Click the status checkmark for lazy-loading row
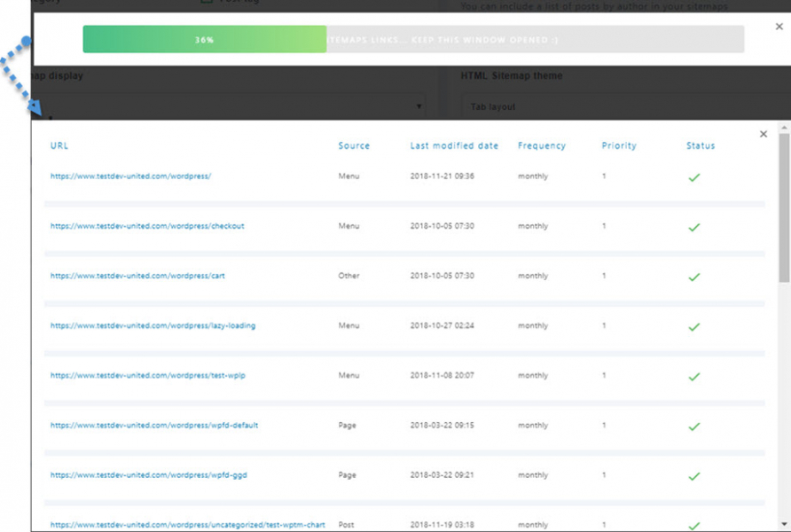 (x=693, y=326)
